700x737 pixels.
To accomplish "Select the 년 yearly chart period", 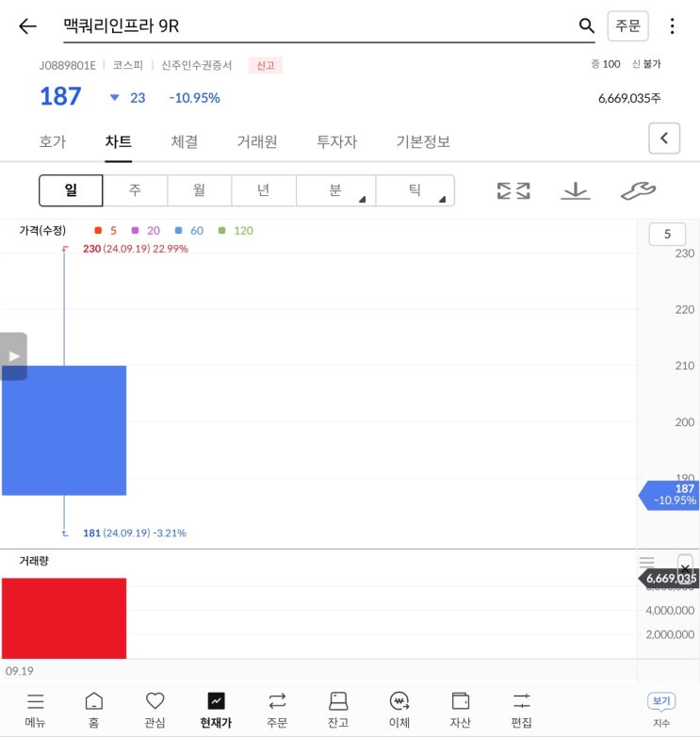I will point(264,190).
